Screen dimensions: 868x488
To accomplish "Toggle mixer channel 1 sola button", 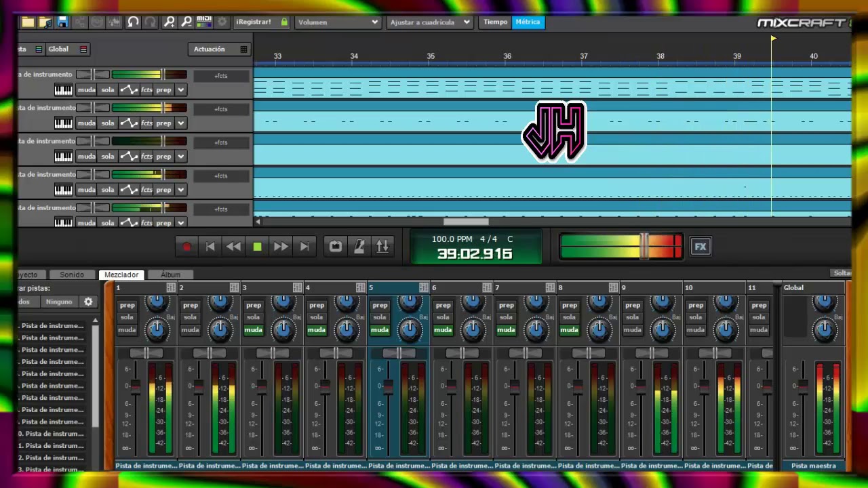I will point(127,317).
